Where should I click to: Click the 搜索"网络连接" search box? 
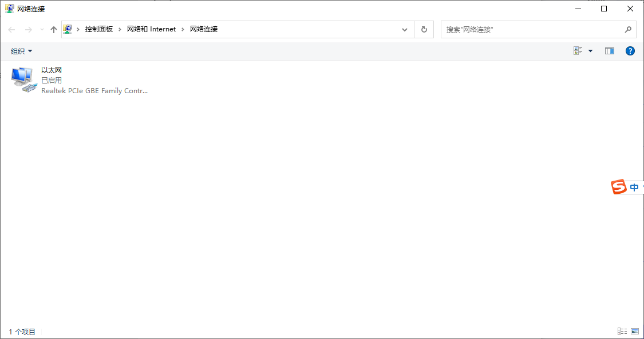532,29
